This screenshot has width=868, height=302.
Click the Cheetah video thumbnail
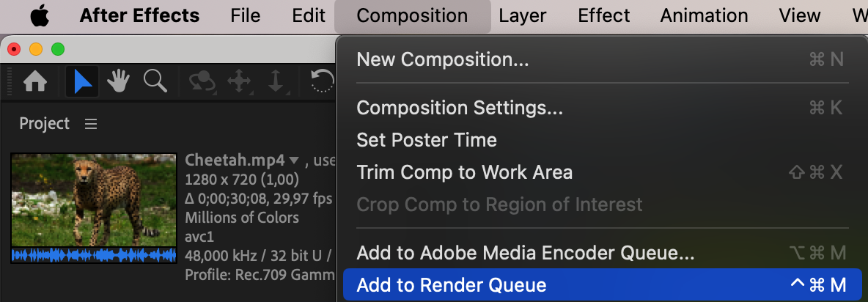coord(94,199)
